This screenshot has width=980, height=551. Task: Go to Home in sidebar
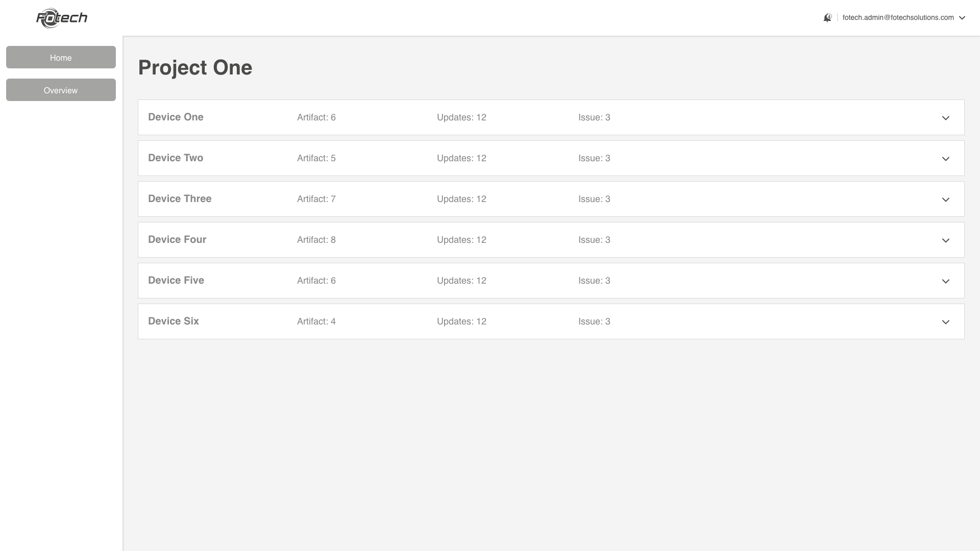[61, 57]
